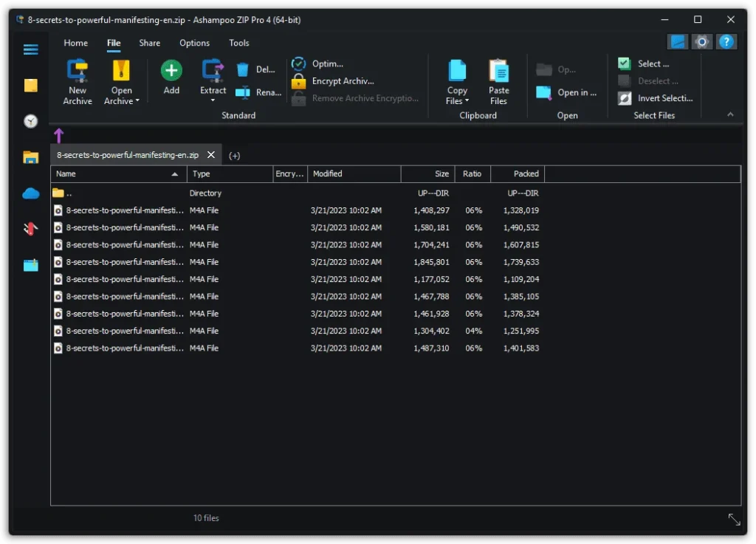Screen dimensions: 756x544
Task: Click the Optim... label
Action: (327, 63)
